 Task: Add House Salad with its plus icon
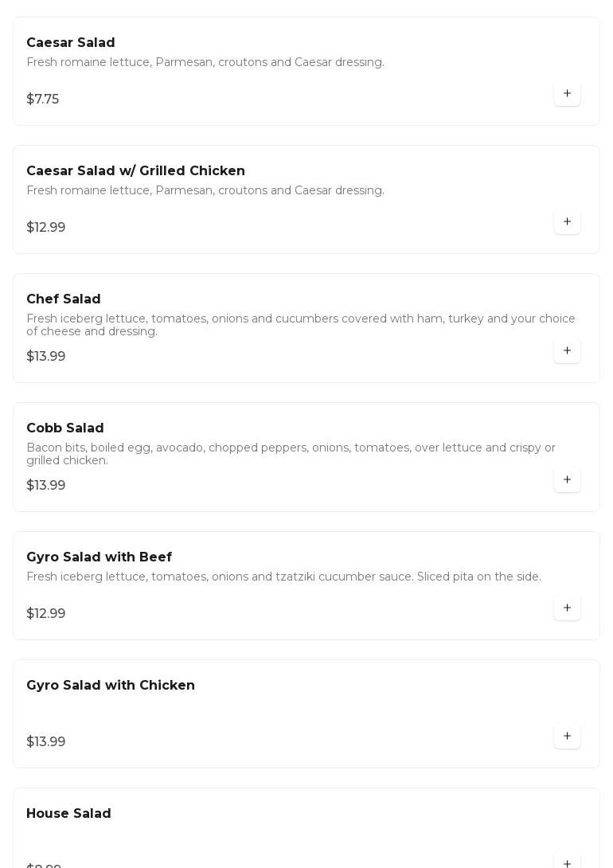point(567,863)
